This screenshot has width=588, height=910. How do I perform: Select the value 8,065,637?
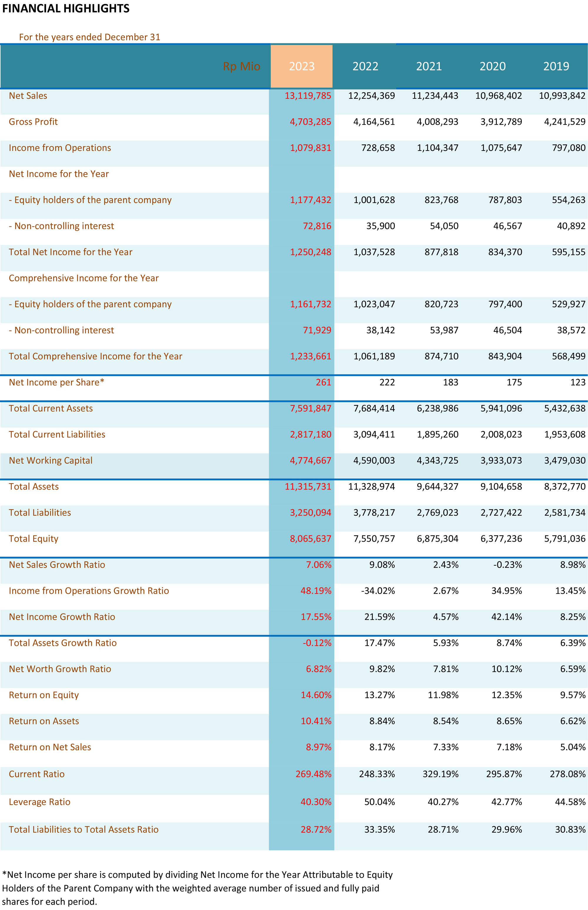(x=310, y=539)
